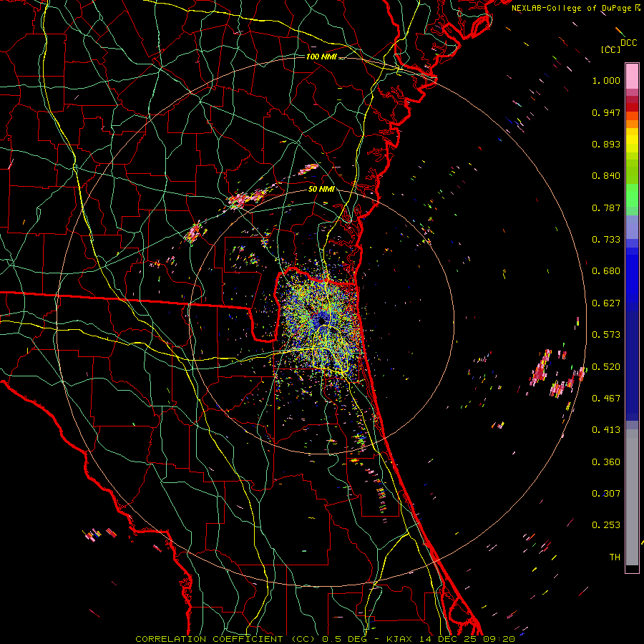Click the DCC product label
Viewport: 644px width, 644px height.
pyautogui.click(x=629, y=43)
